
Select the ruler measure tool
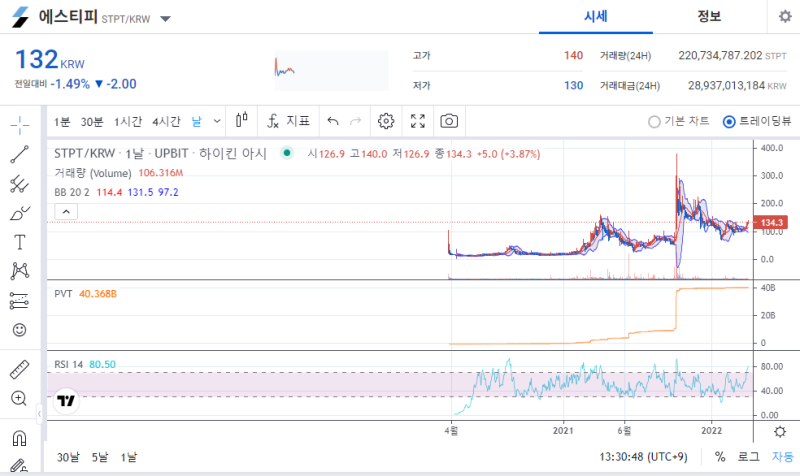click(19, 369)
